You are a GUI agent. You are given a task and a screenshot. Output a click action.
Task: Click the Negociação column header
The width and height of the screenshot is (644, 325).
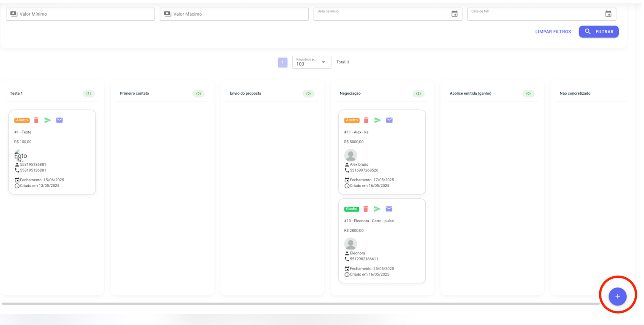pos(350,93)
